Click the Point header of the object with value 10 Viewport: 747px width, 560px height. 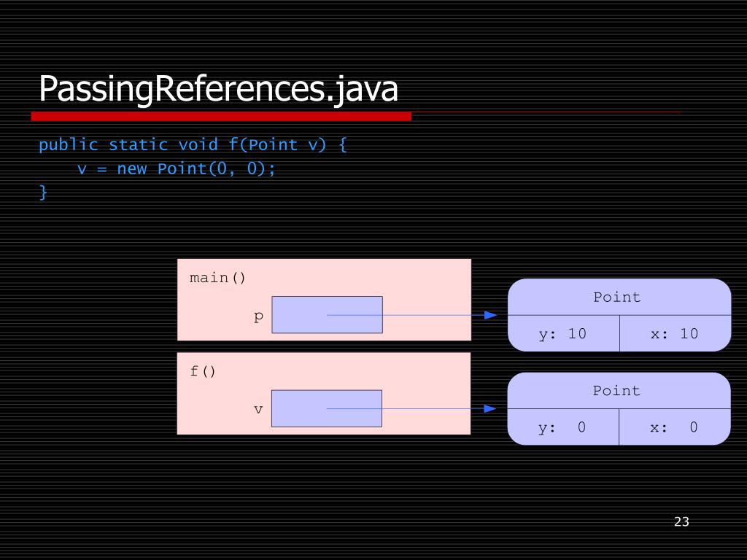tap(619, 297)
